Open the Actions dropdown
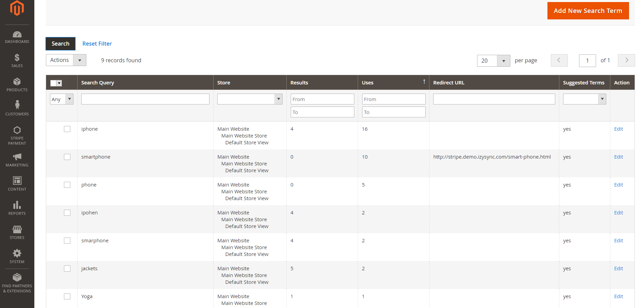 point(80,60)
